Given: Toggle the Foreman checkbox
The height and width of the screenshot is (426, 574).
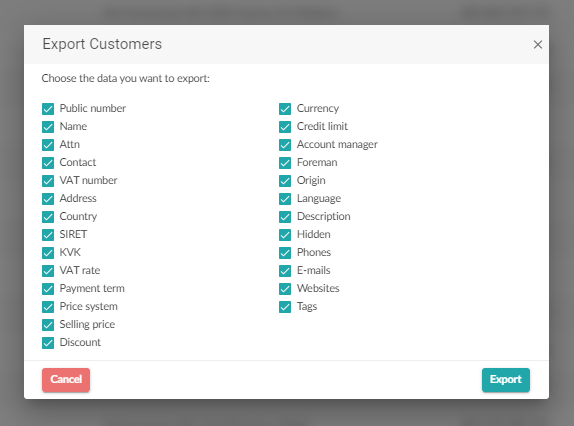Looking at the screenshot, I should point(285,162).
